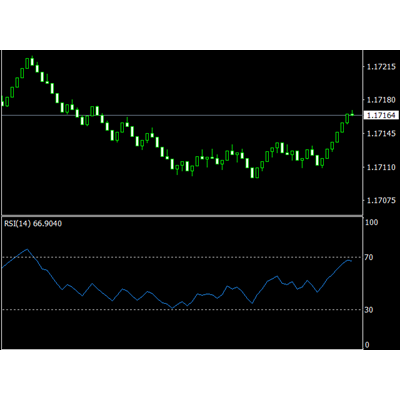
Task: Click the 1.17110 price scale label
Action: [381, 167]
